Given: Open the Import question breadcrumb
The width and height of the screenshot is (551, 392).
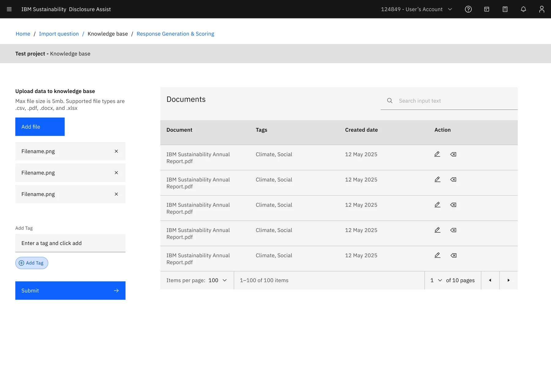Looking at the screenshot, I should [x=59, y=34].
